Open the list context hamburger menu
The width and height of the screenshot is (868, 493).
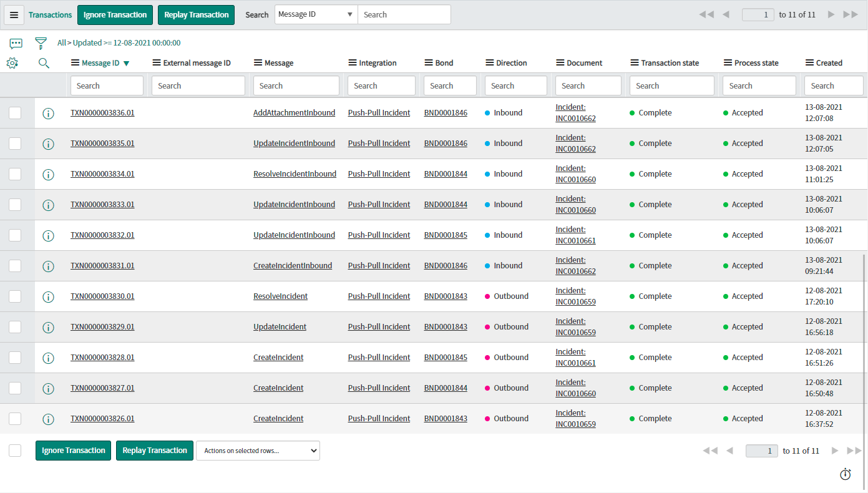coord(14,15)
